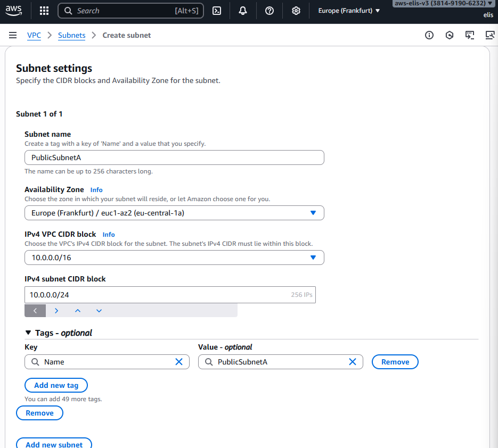Click the Add new tag button
Viewport: 498px width, 448px height.
56,385
